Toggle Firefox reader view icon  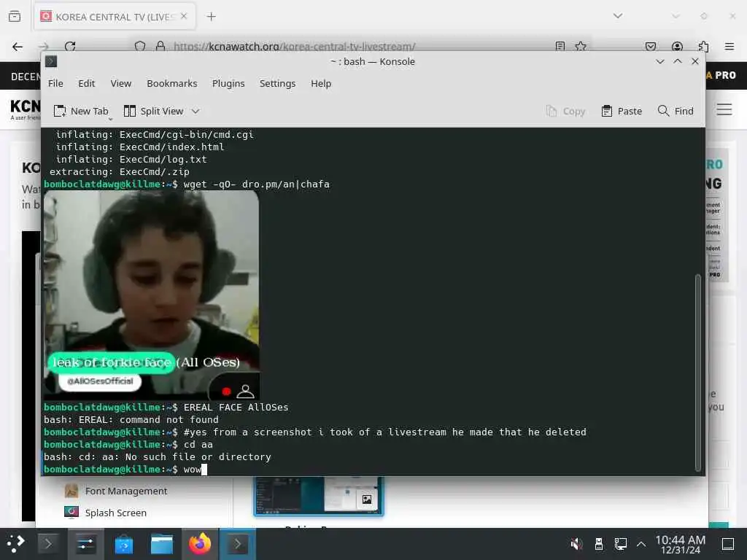point(560,46)
